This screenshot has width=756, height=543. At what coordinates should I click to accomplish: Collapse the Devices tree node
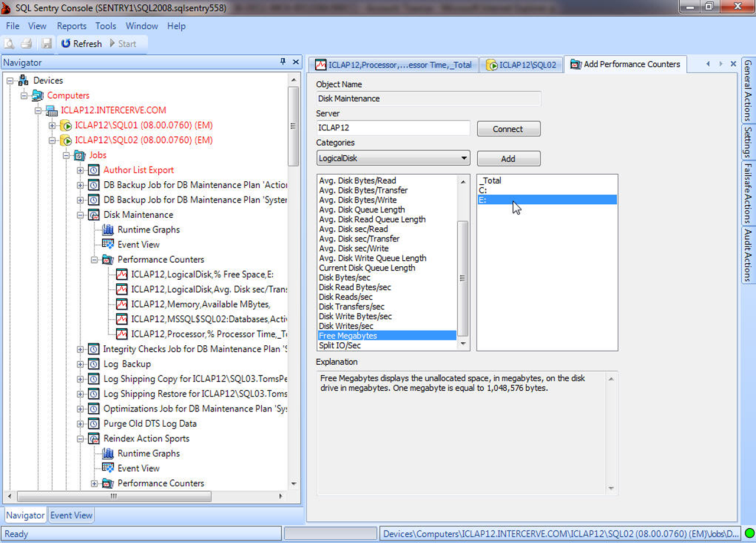pyautogui.click(x=10, y=80)
